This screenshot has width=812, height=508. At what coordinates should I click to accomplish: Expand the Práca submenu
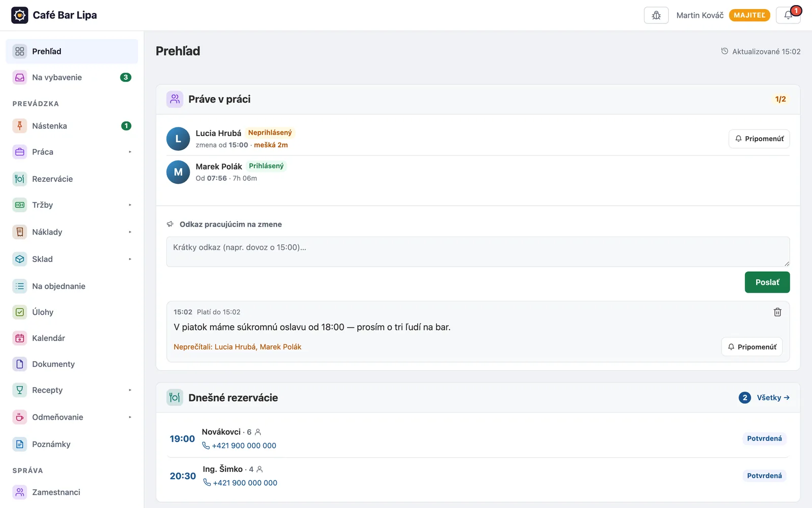(x=130, y=152)
